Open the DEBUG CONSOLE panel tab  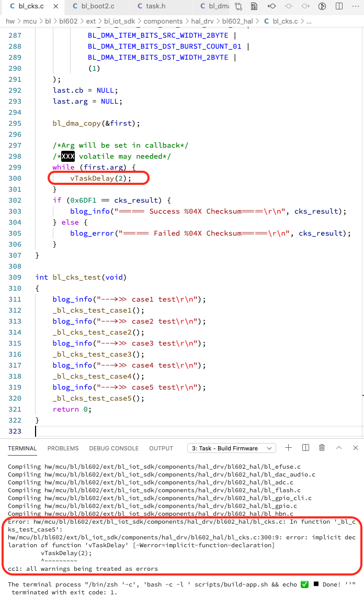click(113, 448)
